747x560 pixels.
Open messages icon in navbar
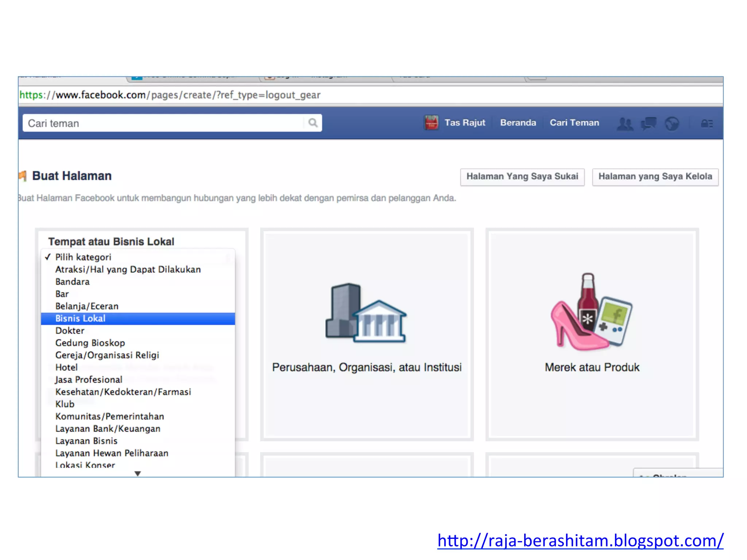point(649,124)
